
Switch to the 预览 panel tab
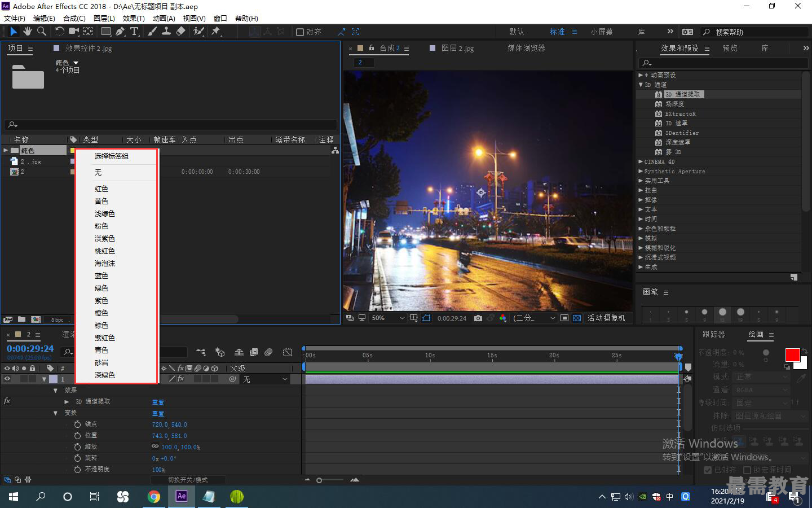click(x=730, y=49)
